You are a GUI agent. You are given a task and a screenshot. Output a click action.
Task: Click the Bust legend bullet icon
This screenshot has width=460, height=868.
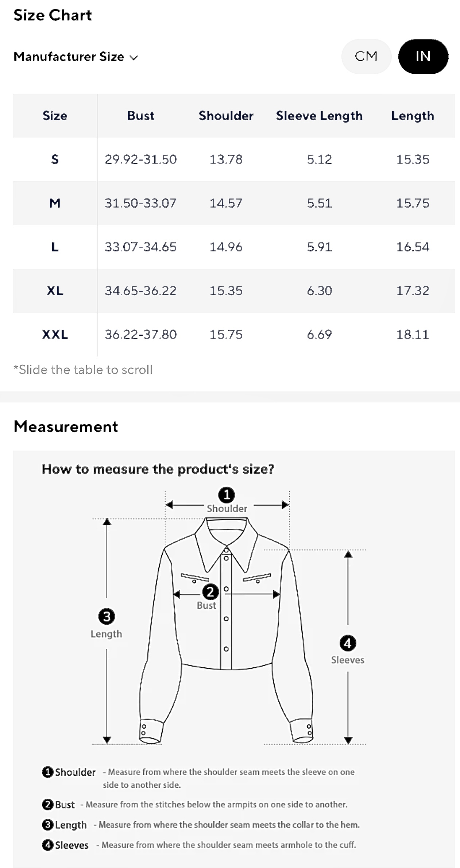coord(47,804)
